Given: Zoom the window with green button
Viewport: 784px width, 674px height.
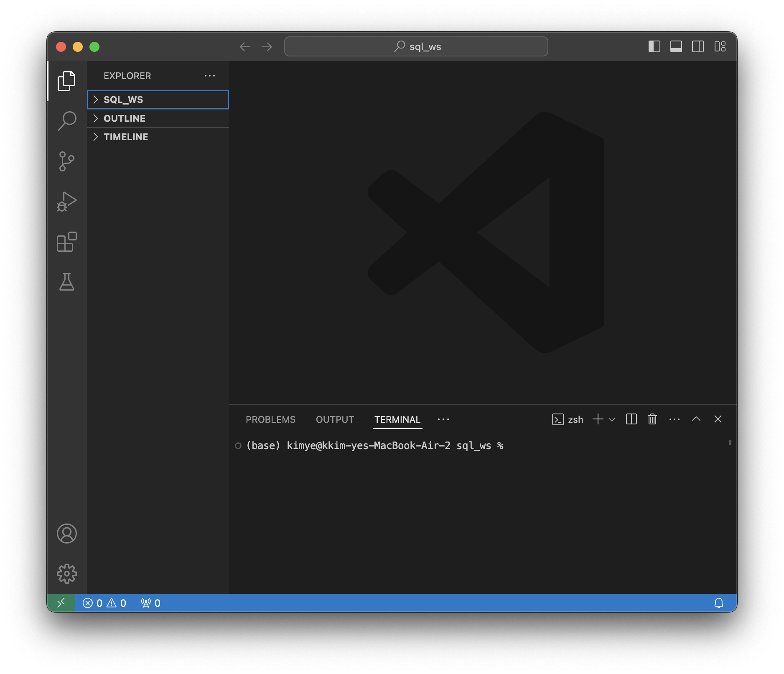Looking at the screenshot, I should click(x=94, y=47).
